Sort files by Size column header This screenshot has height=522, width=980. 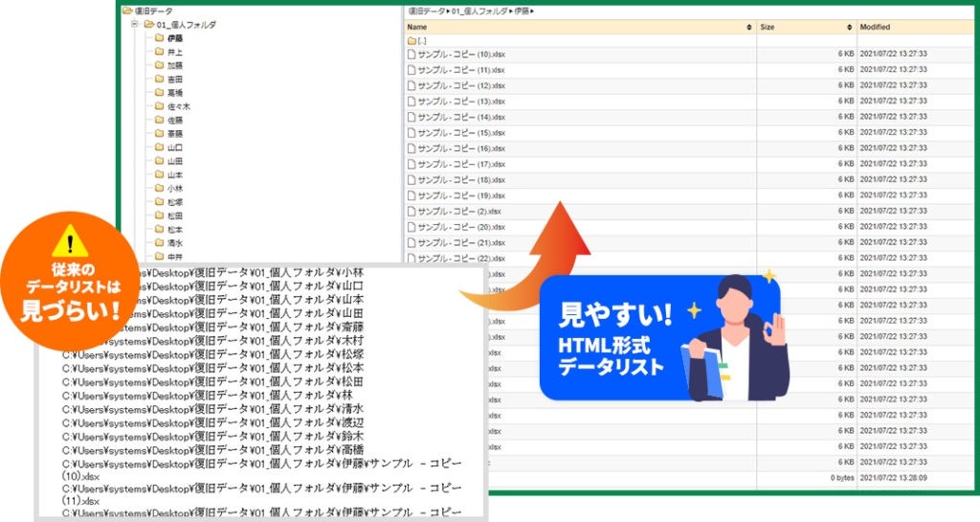(x=767, y=27)
